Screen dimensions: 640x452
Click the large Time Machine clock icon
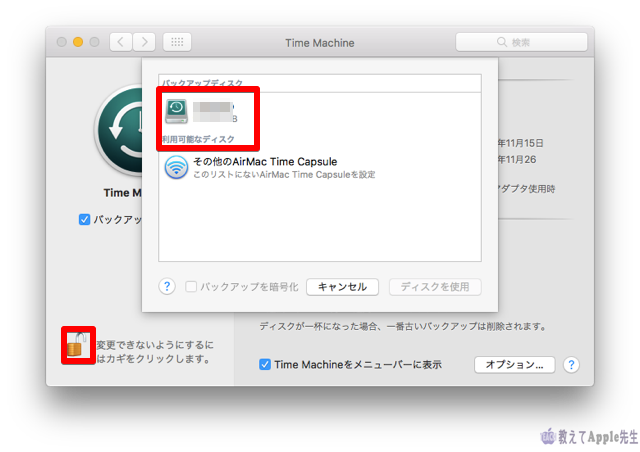(x=119, y=131)
